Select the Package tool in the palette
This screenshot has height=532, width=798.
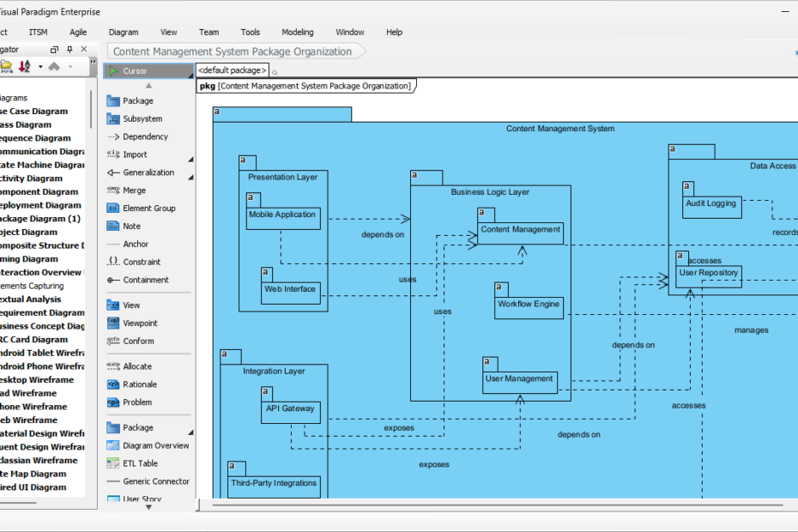coord(137,100)
